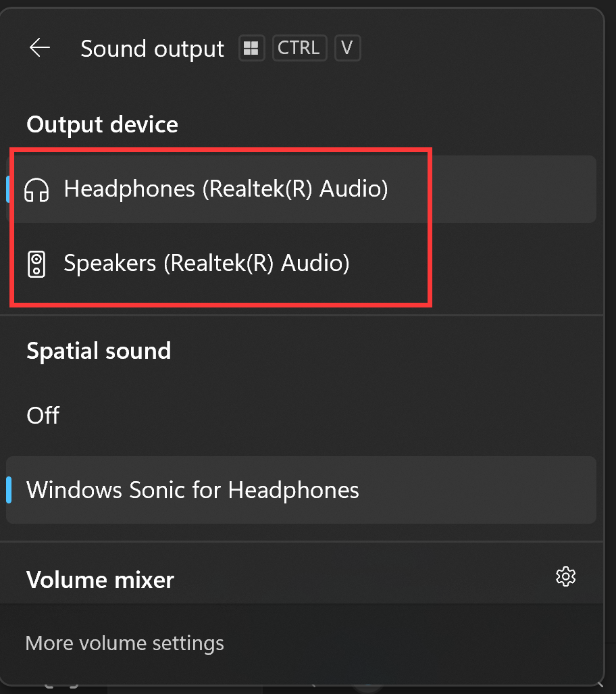Click the headphones icon in Output device
The width and height of the screenshot is (616, 694).
click(36, 190)
